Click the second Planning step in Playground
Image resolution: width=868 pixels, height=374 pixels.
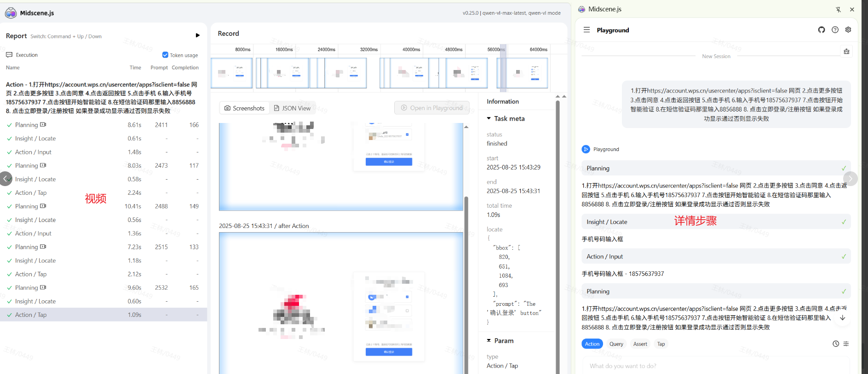point(716,291)
